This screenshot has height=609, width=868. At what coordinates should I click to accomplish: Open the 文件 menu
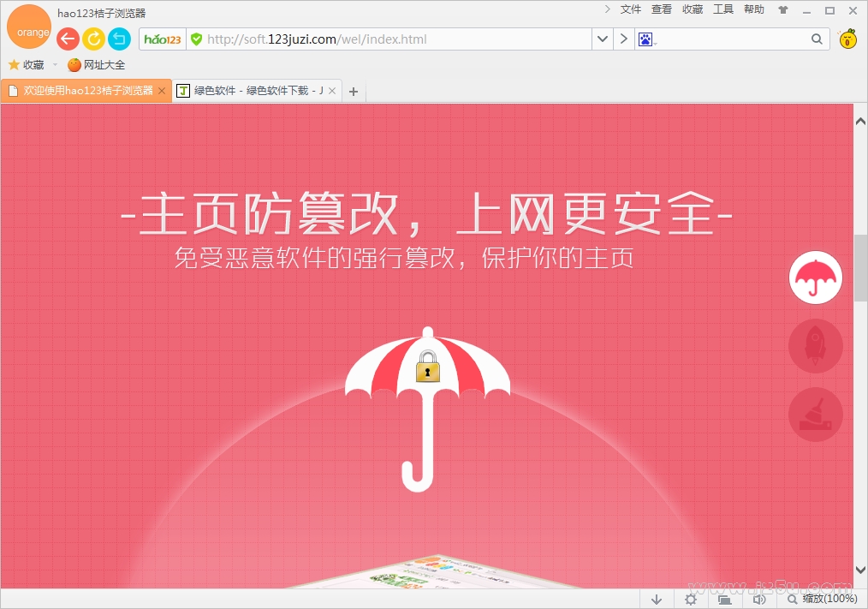(x=631, y=9)
